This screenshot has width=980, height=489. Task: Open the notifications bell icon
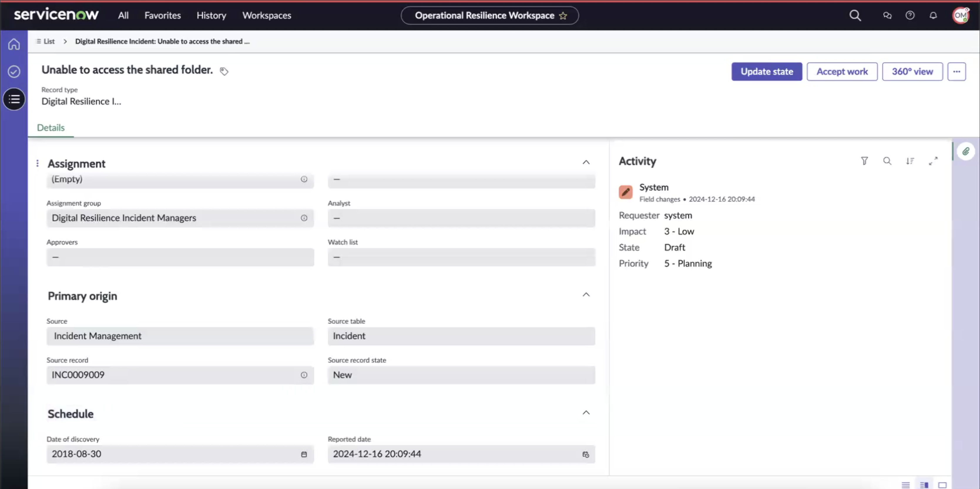point(933,15)
